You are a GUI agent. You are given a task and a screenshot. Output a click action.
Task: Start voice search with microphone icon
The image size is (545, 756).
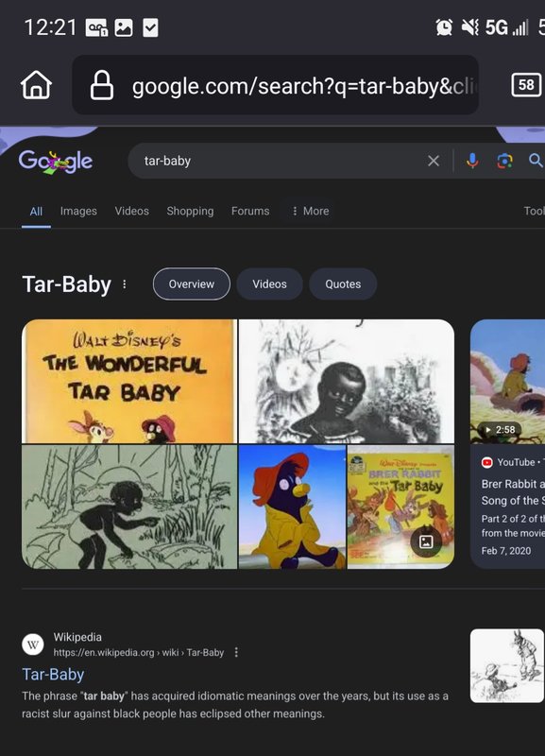(x=472, y=161)
